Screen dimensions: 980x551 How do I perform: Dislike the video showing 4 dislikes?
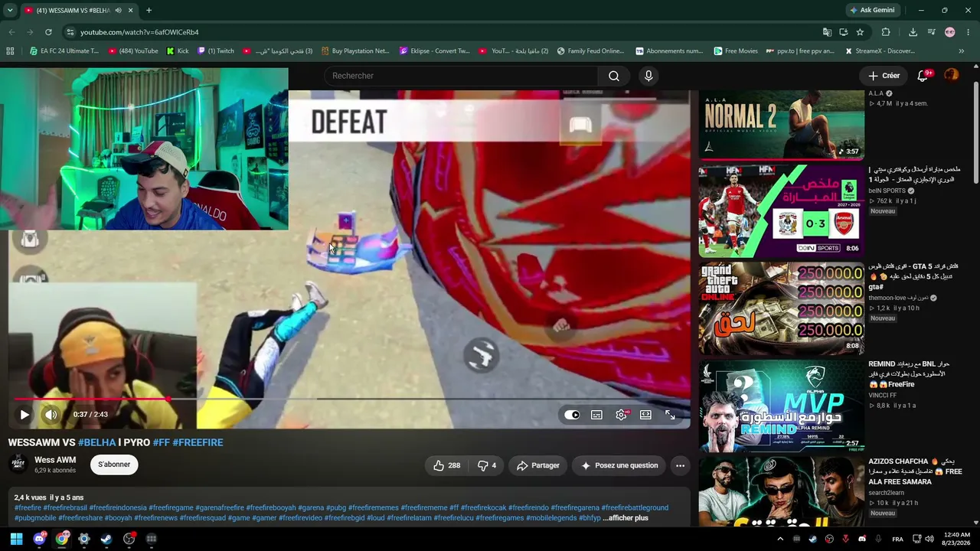(x=487, y=465)
